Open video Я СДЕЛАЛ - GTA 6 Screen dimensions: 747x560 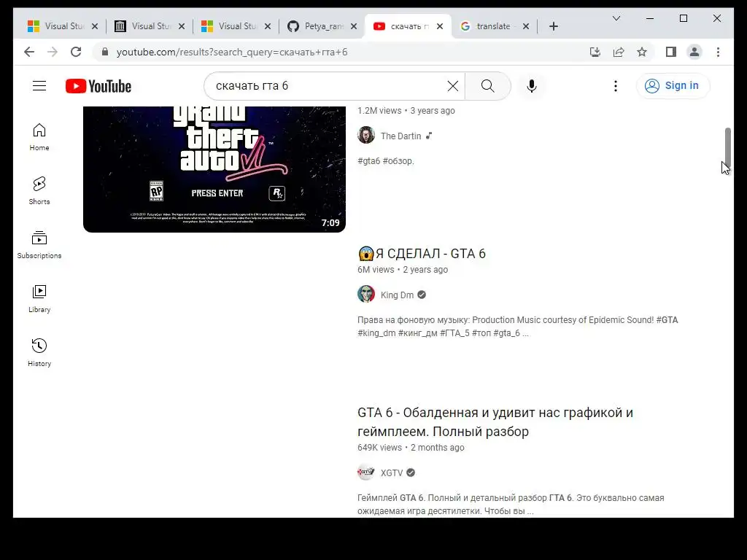pos(422,253)
